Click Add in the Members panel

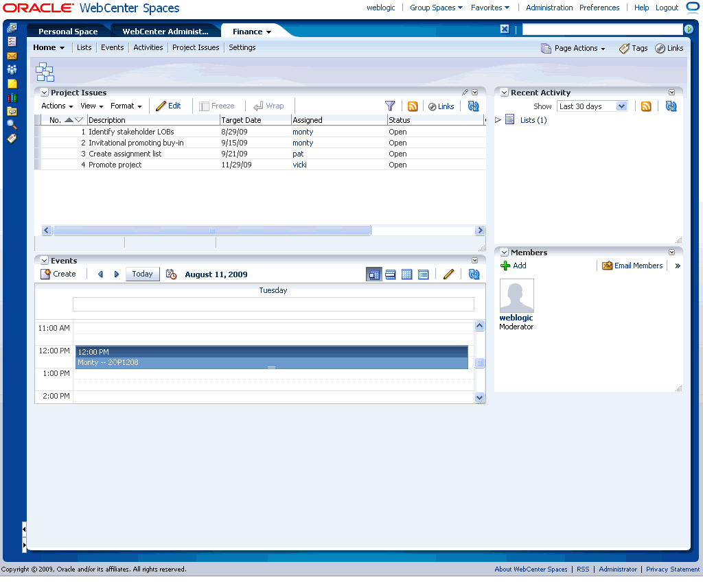click(x=514, y=266)
